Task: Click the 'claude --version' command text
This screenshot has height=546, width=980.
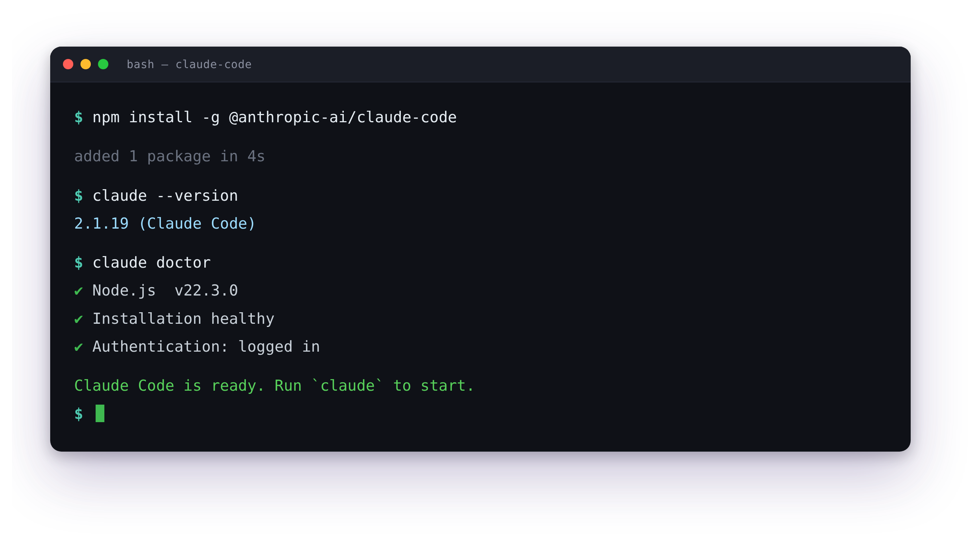Action: coord(165,196)
